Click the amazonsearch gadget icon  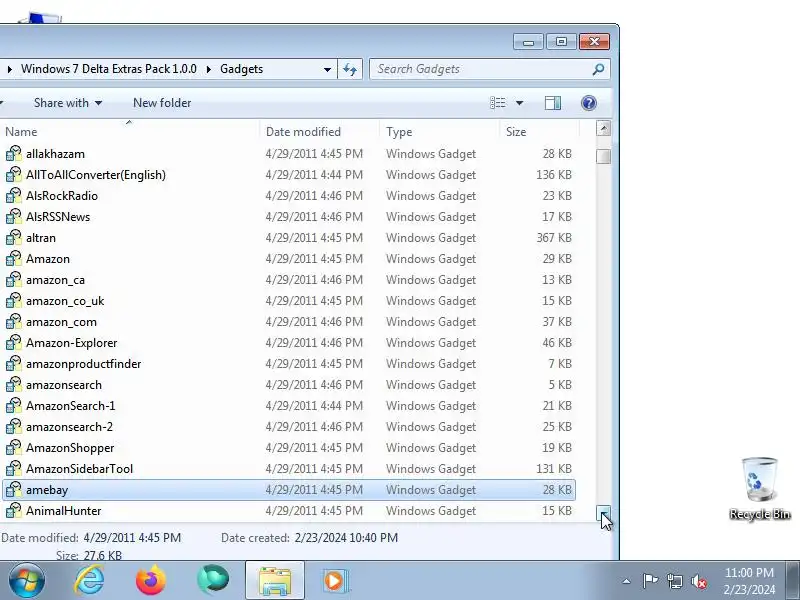pyautogui.click(x=14, y=385)
